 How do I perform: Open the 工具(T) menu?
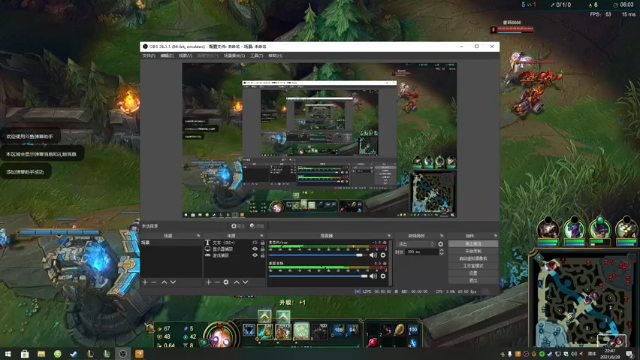[x=256, y=56]
